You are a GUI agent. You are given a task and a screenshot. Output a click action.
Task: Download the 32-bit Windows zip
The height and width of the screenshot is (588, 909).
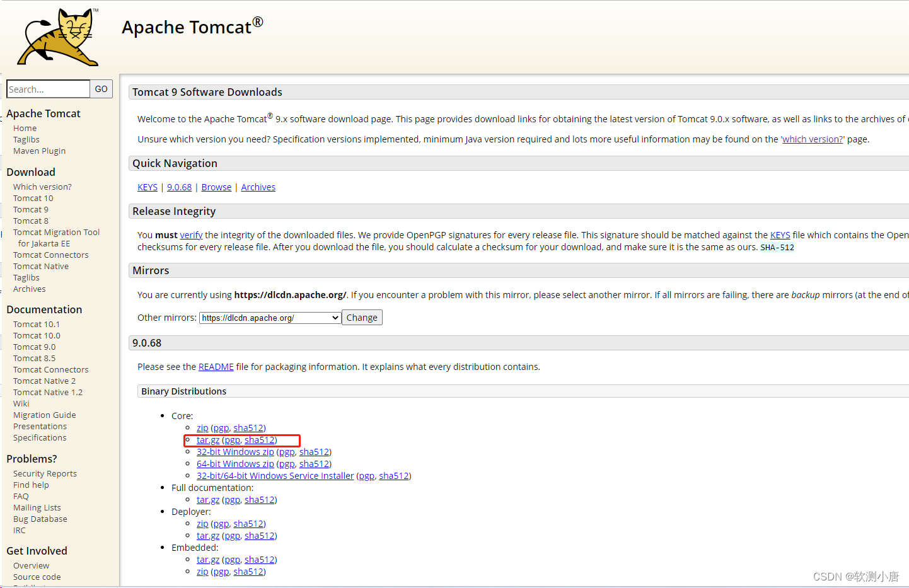(235, 451)
